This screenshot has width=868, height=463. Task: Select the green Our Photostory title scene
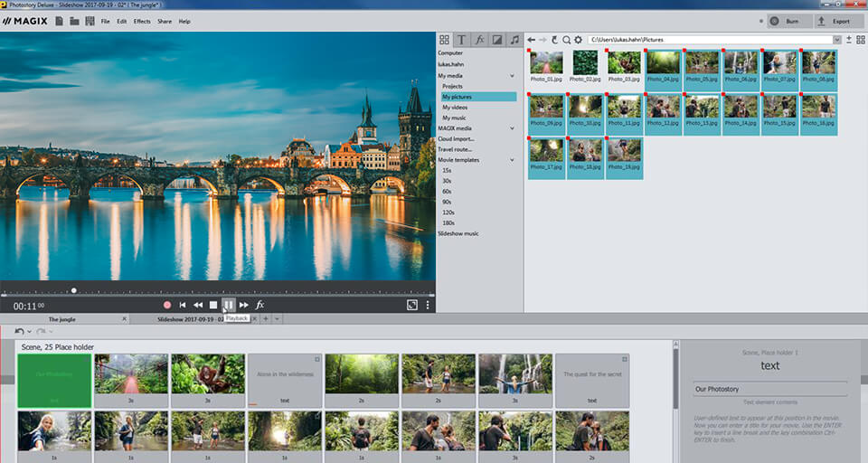54,381
